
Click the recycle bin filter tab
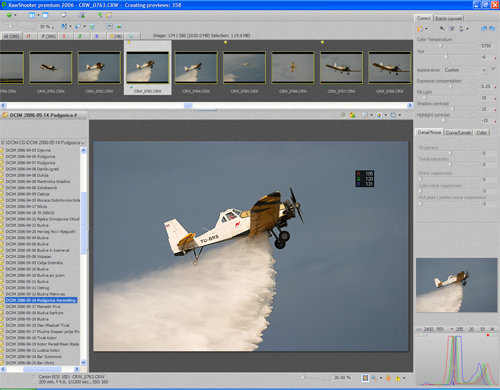tap(131, 36)
